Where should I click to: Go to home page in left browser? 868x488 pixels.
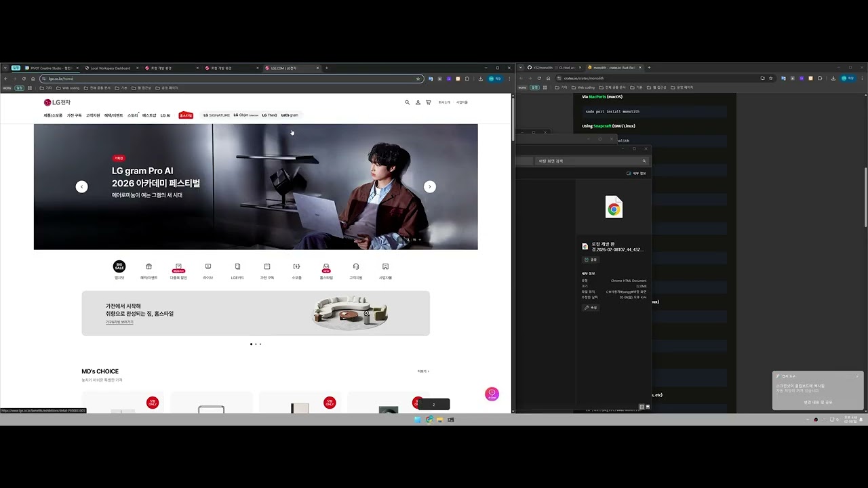coord(33,79)
